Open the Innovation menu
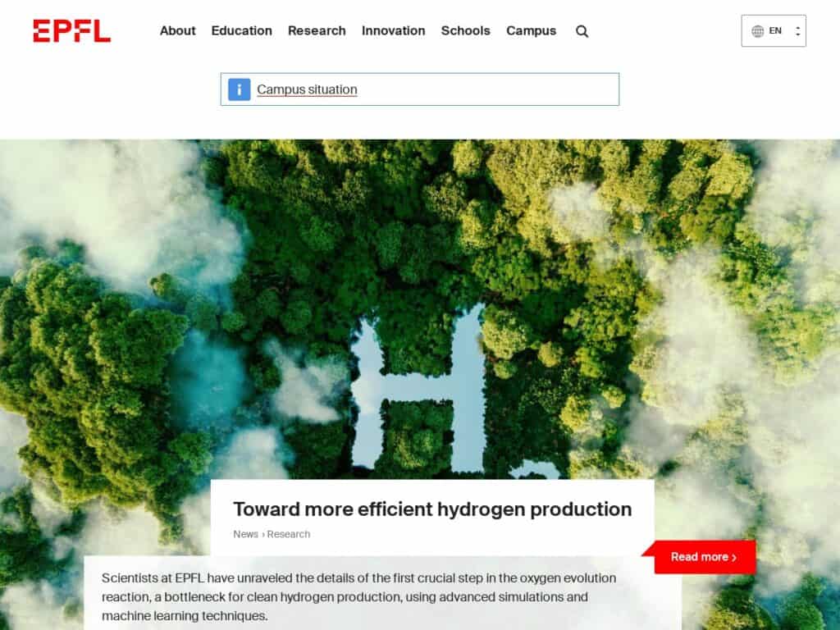The image size is (840, 630). point(393,31)
